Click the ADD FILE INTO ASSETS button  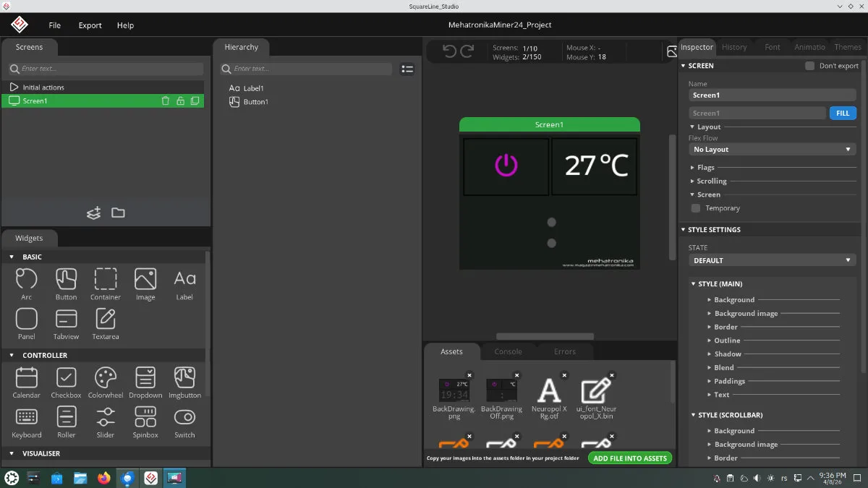tap(630, 458)
